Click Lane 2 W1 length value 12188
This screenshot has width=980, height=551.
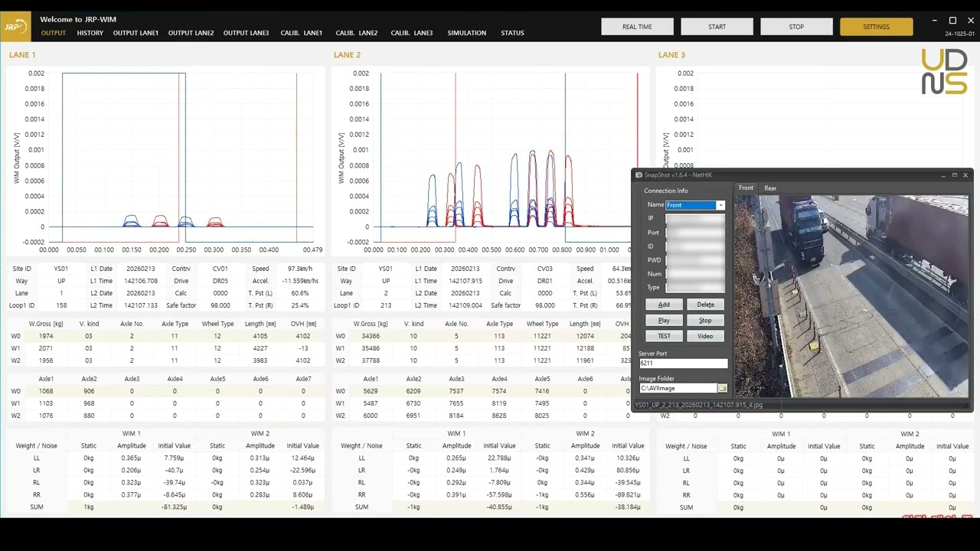point(585,348)
